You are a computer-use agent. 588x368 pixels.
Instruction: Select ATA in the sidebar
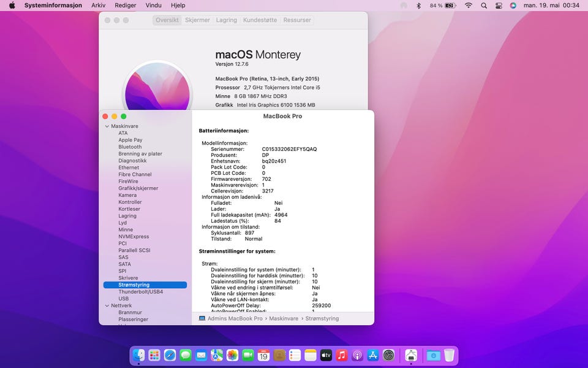pyautogui.click(x=123, y=133)
